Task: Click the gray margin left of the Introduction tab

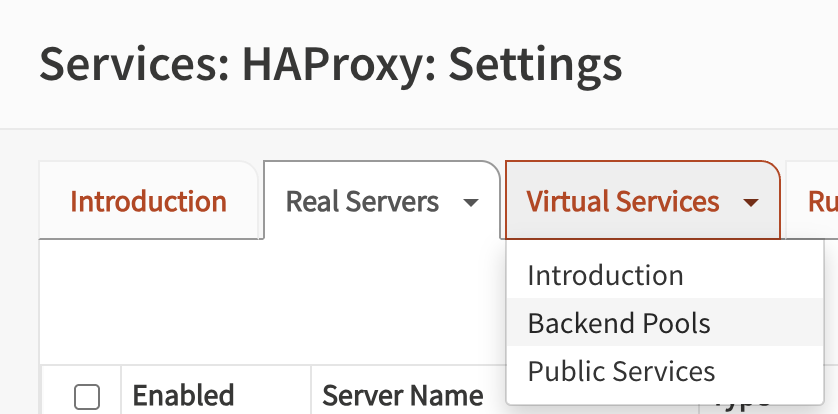Action: point(18,201)
